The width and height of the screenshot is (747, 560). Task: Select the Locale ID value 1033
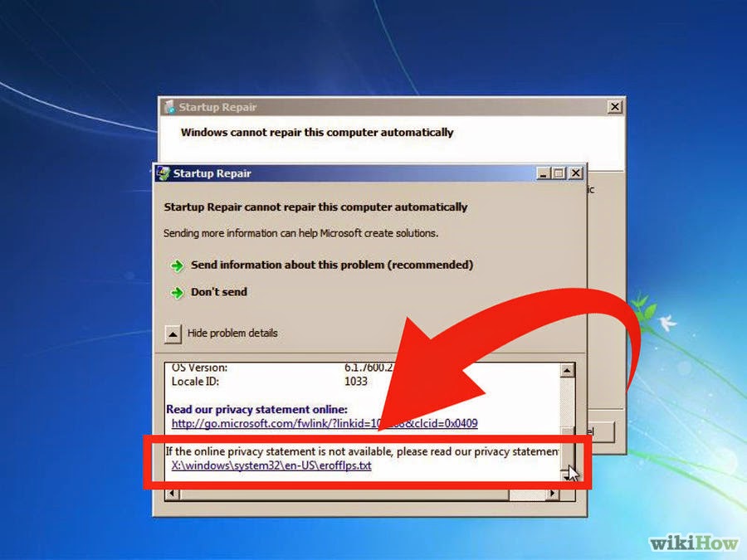[356, 382]
